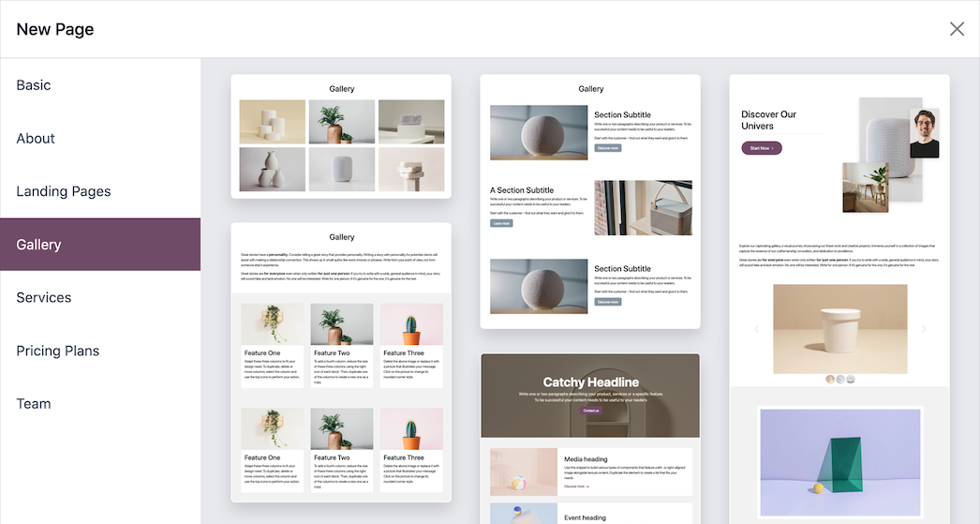This screenshot has height=524, width=980.
Task: Click the "New Page" dialog title
Action: [x=55, y=29]
